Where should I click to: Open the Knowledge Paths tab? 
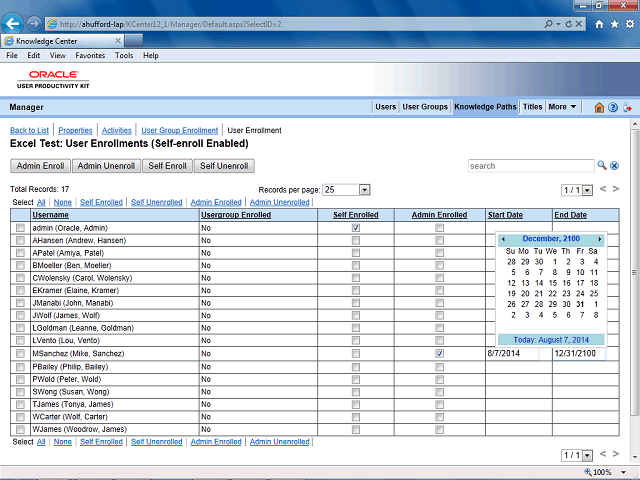[x=485, y=107]
